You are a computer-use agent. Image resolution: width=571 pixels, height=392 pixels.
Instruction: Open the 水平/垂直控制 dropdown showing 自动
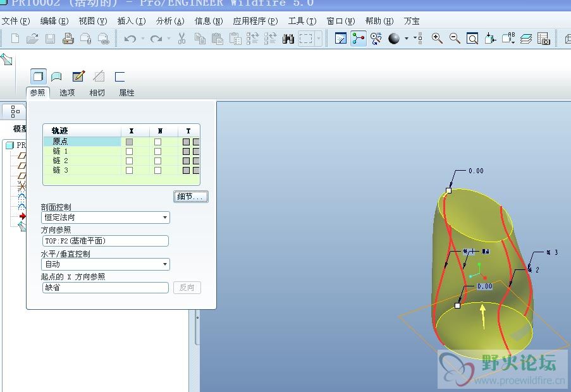105,264
